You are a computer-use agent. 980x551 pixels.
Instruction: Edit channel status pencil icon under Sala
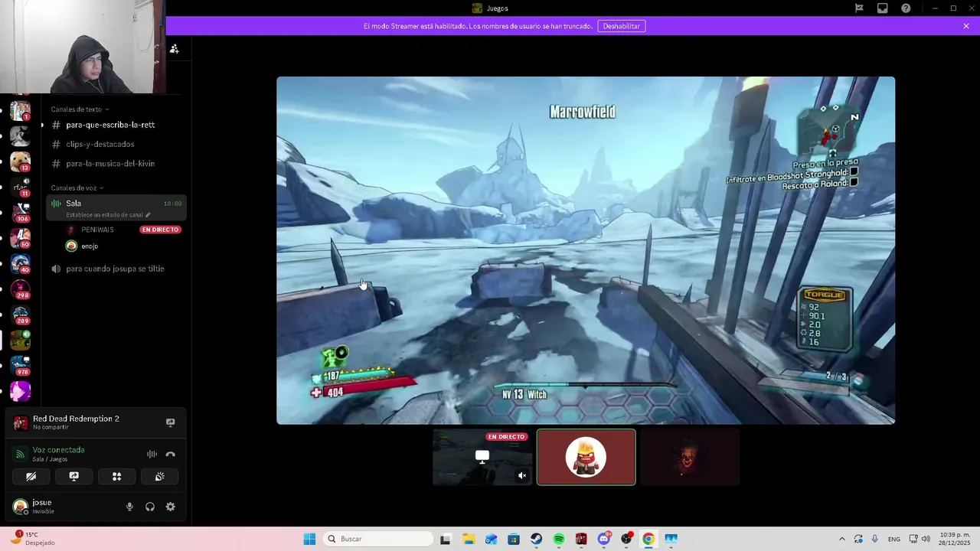tap(148, 215)
